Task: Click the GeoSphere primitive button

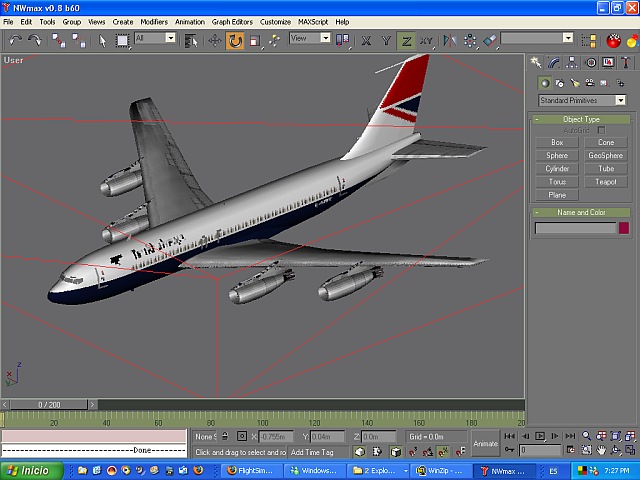Action: [605, 156]
